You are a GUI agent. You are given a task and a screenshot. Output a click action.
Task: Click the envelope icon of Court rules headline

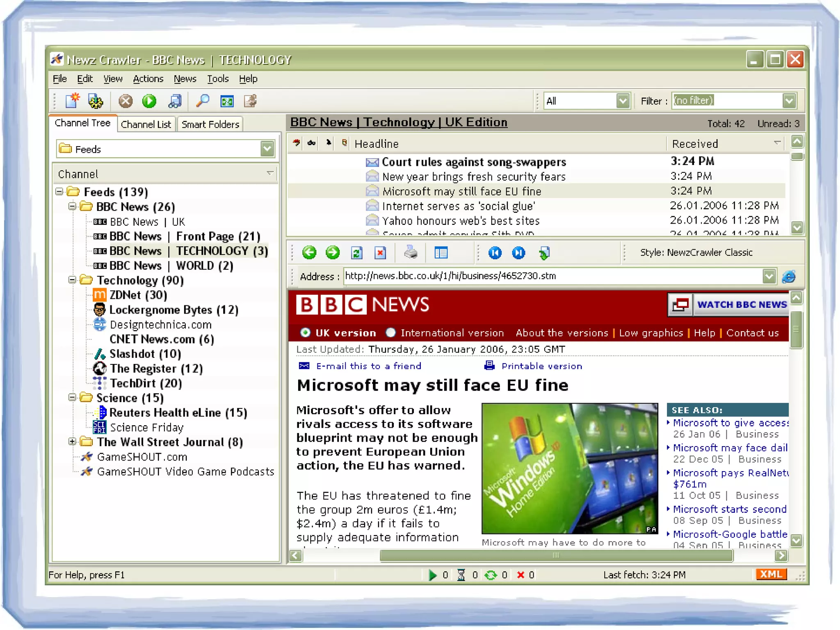[372, 163]
